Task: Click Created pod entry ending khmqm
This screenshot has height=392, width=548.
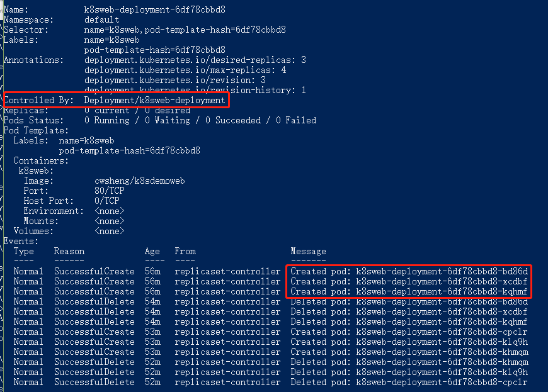Action: [409, 352]
